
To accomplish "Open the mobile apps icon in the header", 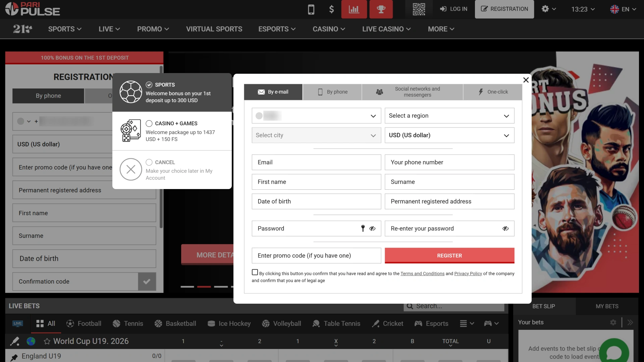I will point(311,9).
